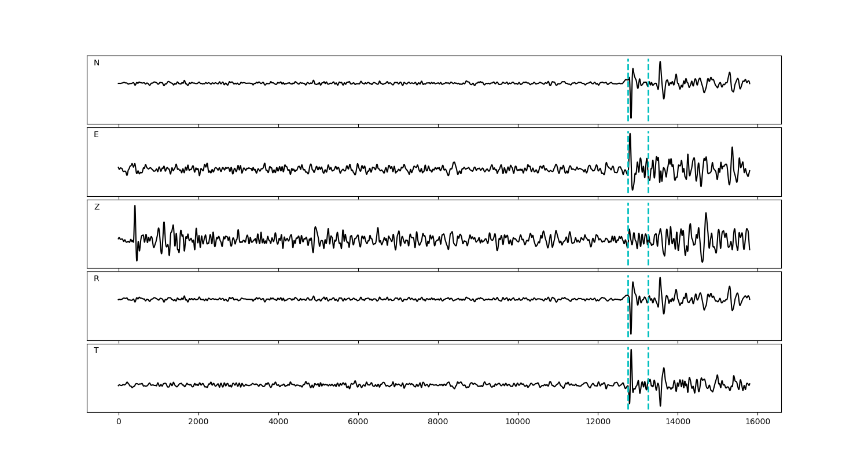
Task: Click the x-axis tick label 8000
Action: [x=438, y=422]
